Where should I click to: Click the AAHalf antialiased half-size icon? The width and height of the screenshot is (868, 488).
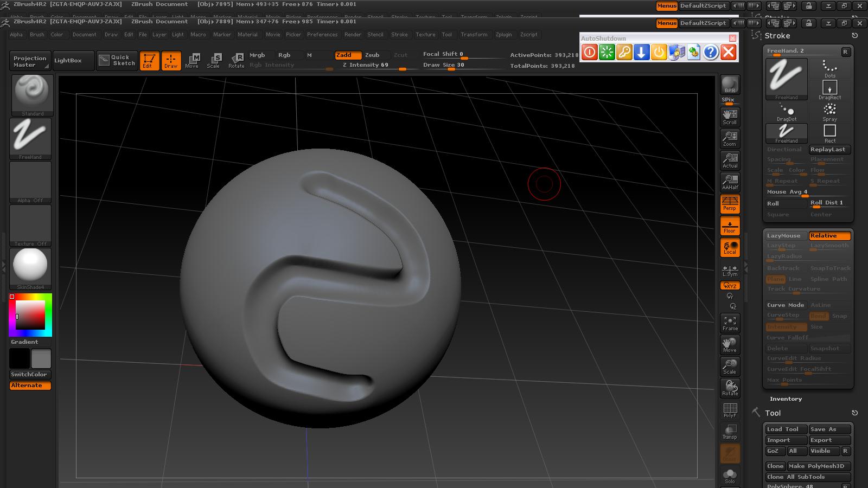pyautogui.click(x=730, y=182)
